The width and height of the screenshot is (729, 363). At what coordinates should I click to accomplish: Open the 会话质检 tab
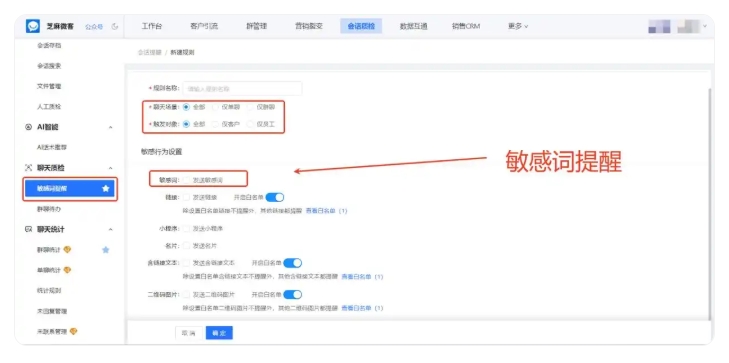361,26
